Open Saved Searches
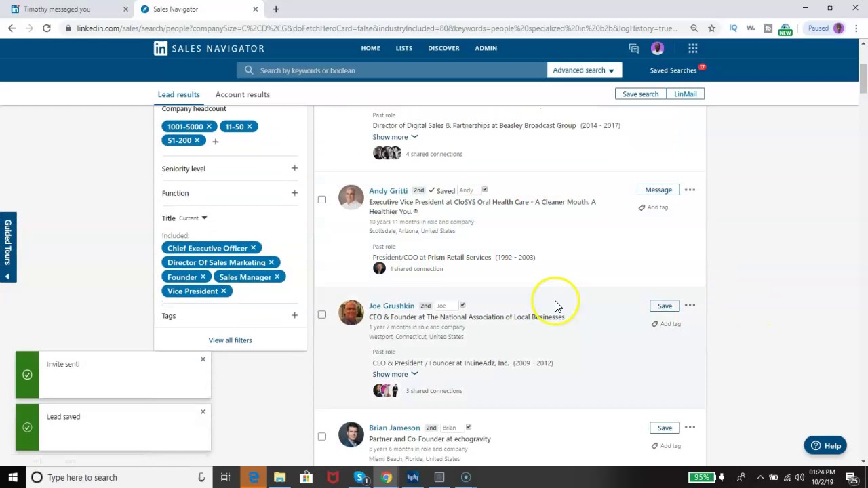Image resolution: width=868 pixels, height=488 pixels. [673, 70]
